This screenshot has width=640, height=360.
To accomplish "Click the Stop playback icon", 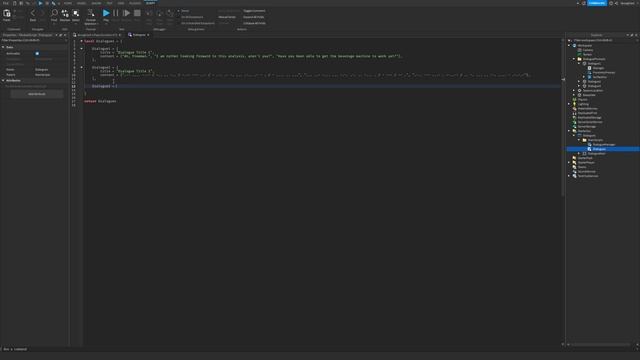I will pos(137,13).
